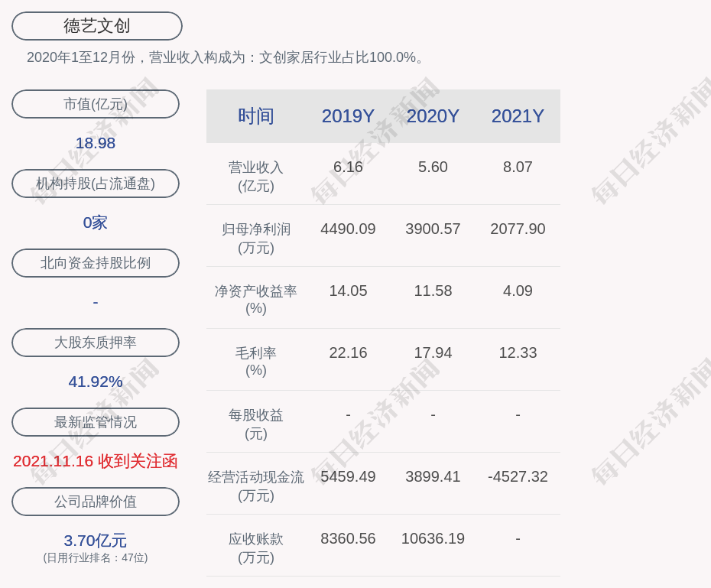Select the 北向资金持股比例 label pill

click(96, 263)
